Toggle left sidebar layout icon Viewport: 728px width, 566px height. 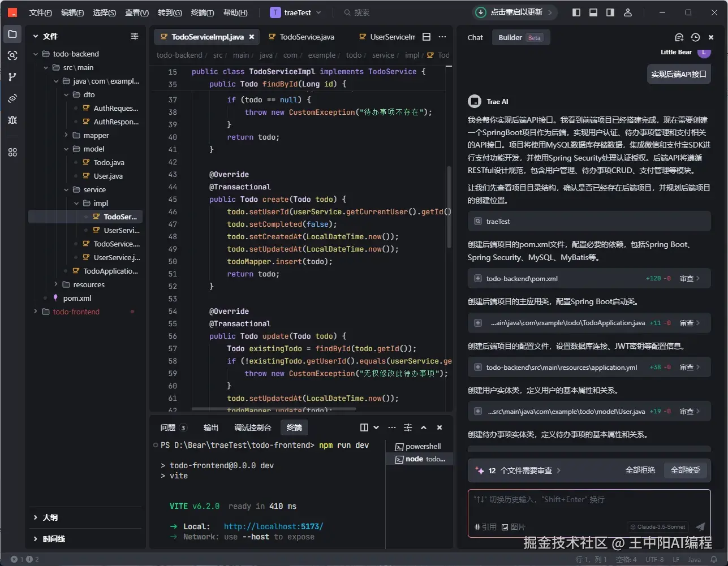[576, 12]
